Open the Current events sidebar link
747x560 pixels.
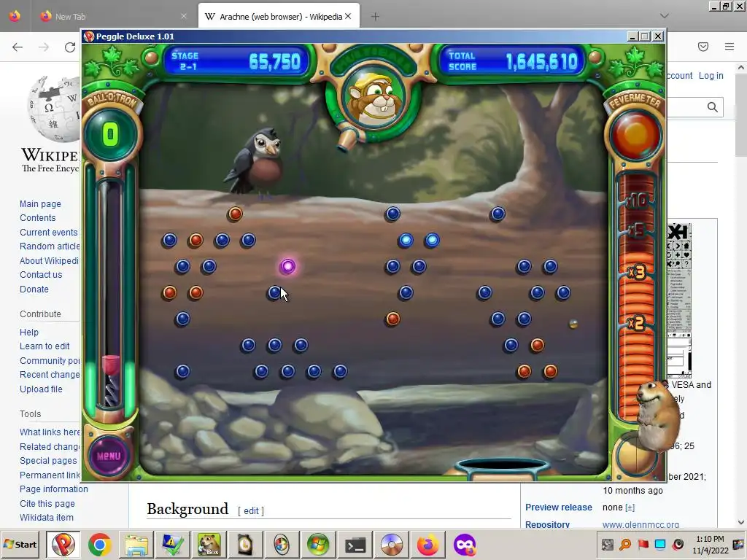49,233
